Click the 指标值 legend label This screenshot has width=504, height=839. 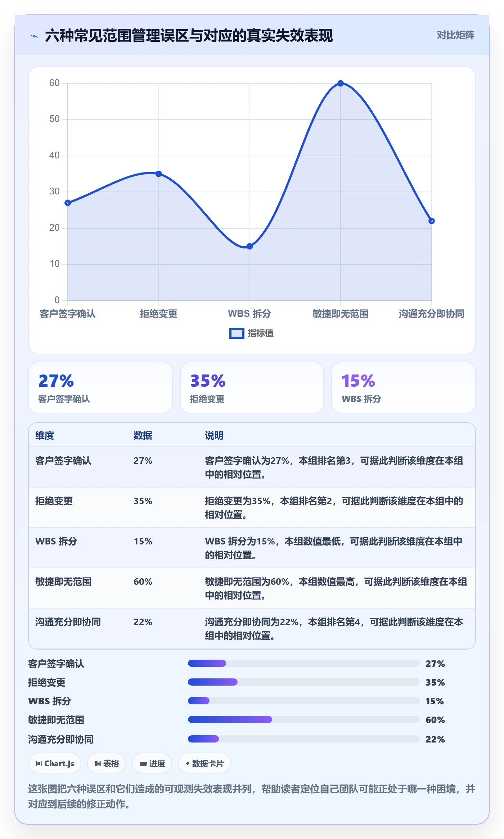(x=261, y=333)
